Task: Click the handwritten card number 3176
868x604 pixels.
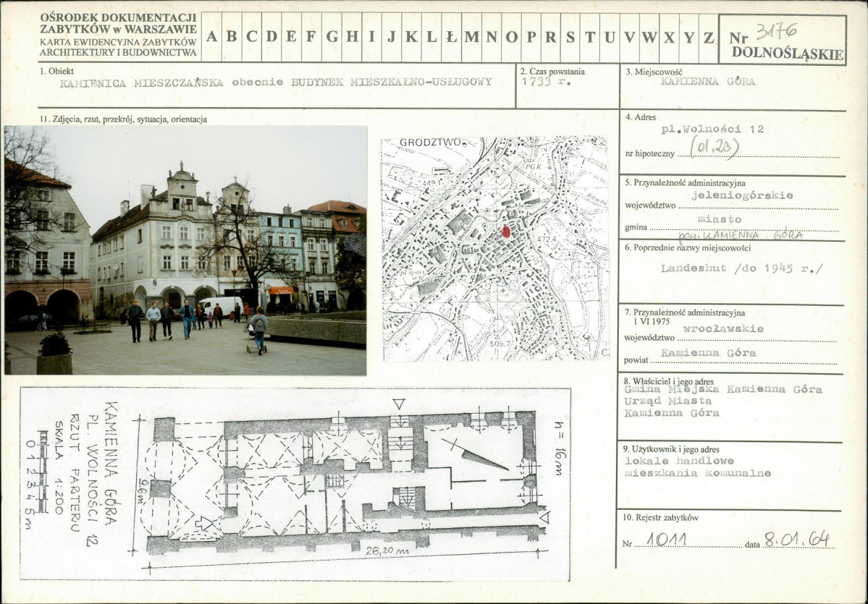Action: tap(776, 30)
